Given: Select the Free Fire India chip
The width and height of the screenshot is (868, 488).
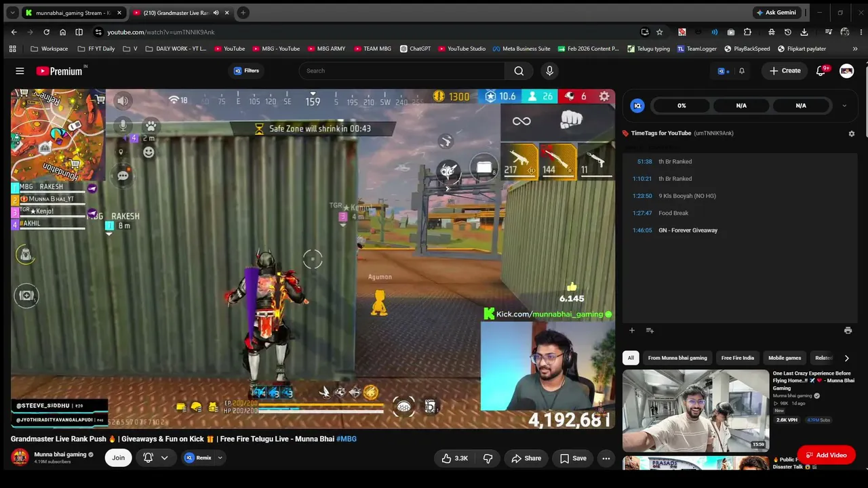Looking at the screenshot, I should point(738,358).
